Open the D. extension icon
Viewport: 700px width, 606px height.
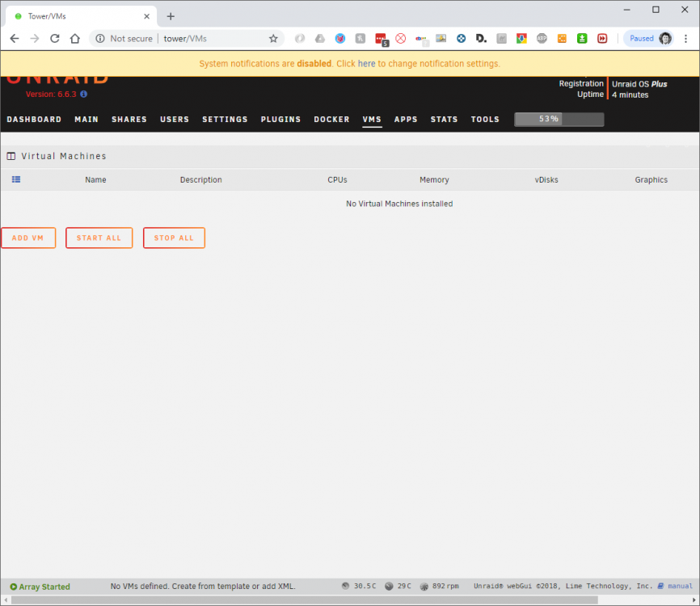pyautogui.click(x=481, y=38)
